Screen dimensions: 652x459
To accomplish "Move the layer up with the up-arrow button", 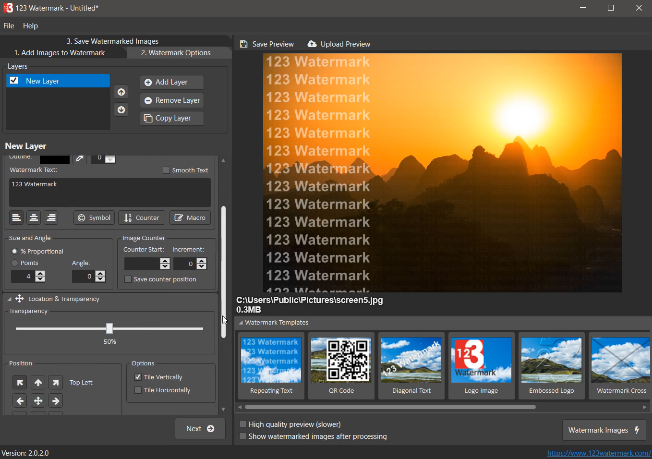I will click(121, 92).
